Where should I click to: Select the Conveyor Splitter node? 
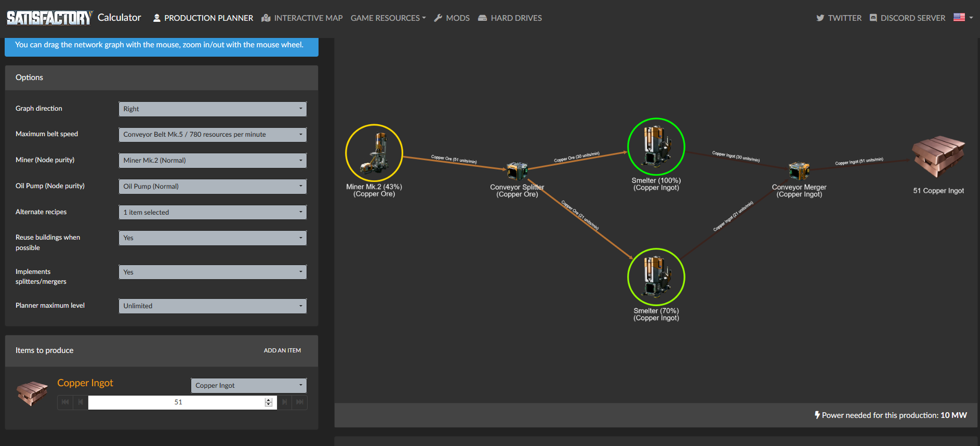pos(517,171)
